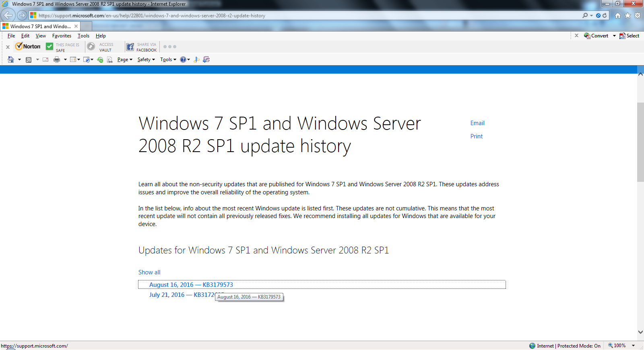
Task: Expand the feeds dropdown arrow
Action: pos(37,60)
